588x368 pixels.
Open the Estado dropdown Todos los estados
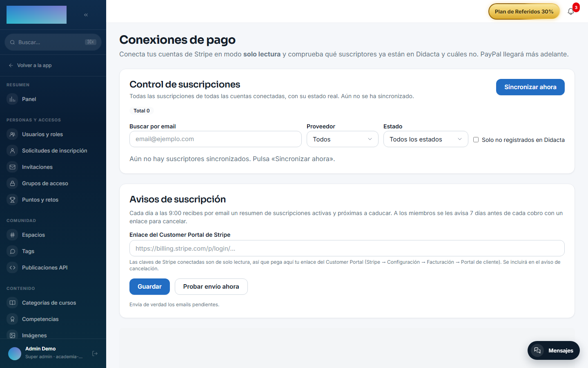[x=425, y=139]
